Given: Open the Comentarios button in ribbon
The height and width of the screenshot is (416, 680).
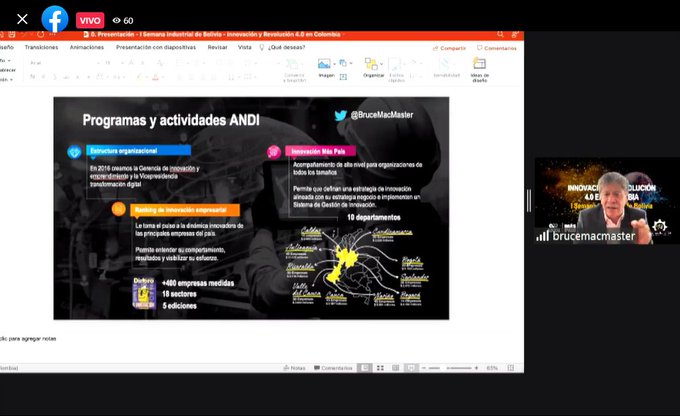Looking at the screenshot, I should tap(496, 47).
